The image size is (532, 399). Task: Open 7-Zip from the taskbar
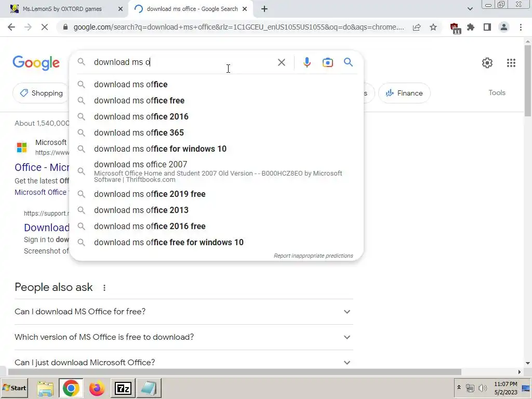pyautogui.click(x=123, y=388)
